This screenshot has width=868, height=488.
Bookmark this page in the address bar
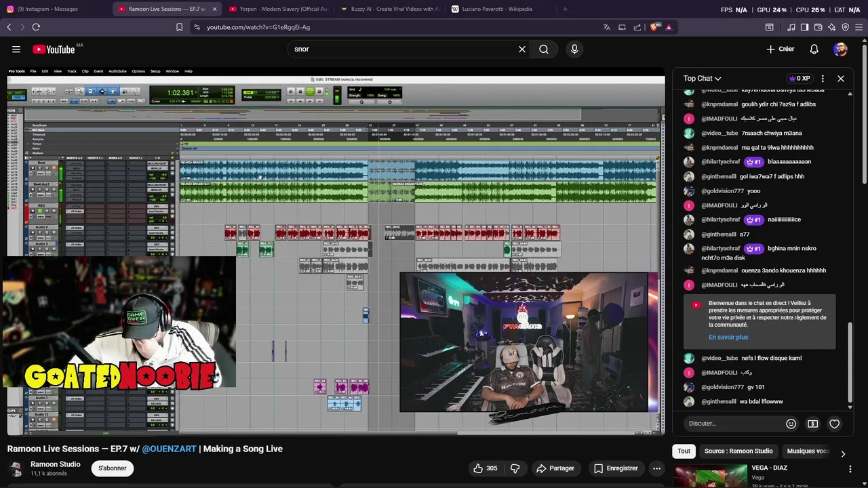pyautogui.click(x=179, y=27)
